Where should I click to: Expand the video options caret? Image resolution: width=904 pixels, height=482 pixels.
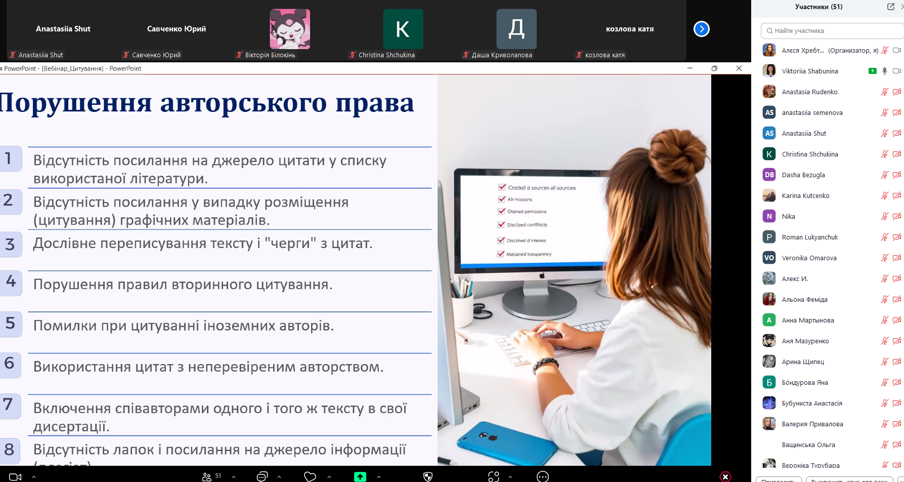[x=33, y=477]
